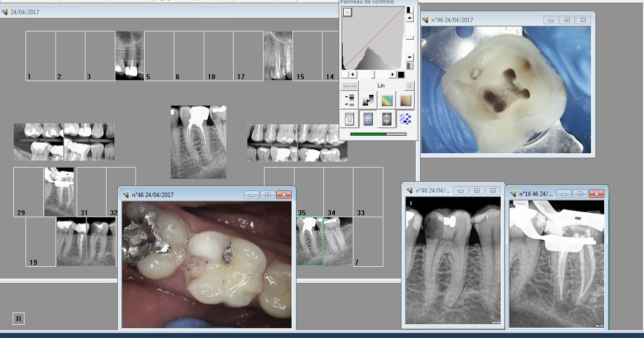The height and width of the screenshot is (338, 644).
Task: Click the R orientation marker button
Action: [19, 319]
